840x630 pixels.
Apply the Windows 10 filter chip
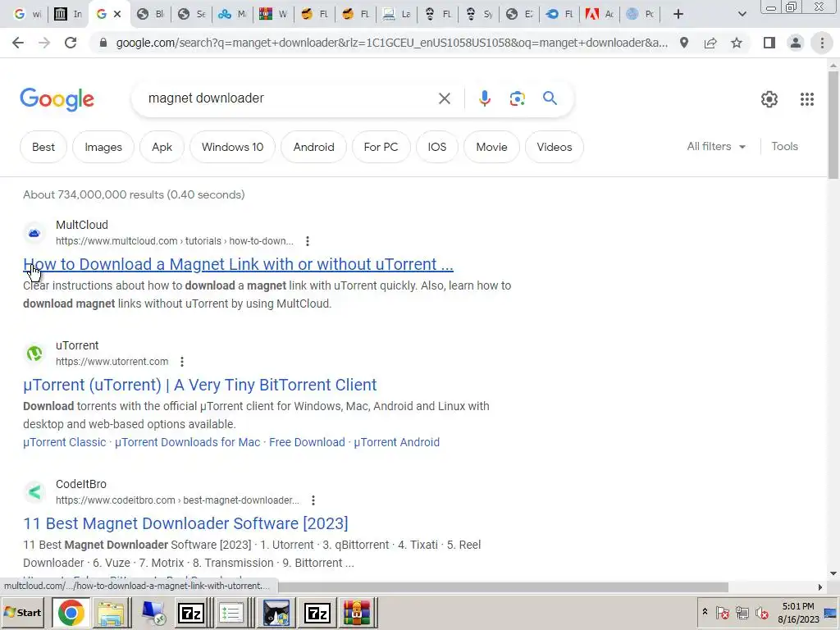coord(232,147)
